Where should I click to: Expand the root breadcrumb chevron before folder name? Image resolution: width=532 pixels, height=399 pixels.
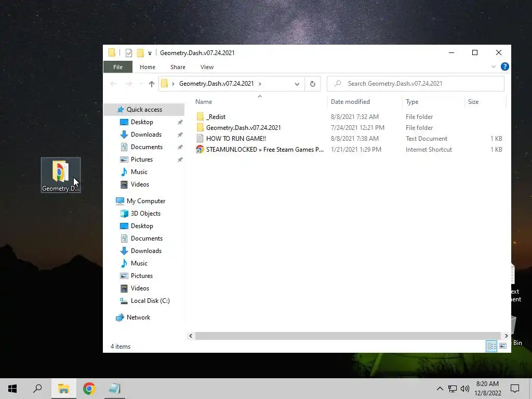pyautogui.click(x=173, y=84)
